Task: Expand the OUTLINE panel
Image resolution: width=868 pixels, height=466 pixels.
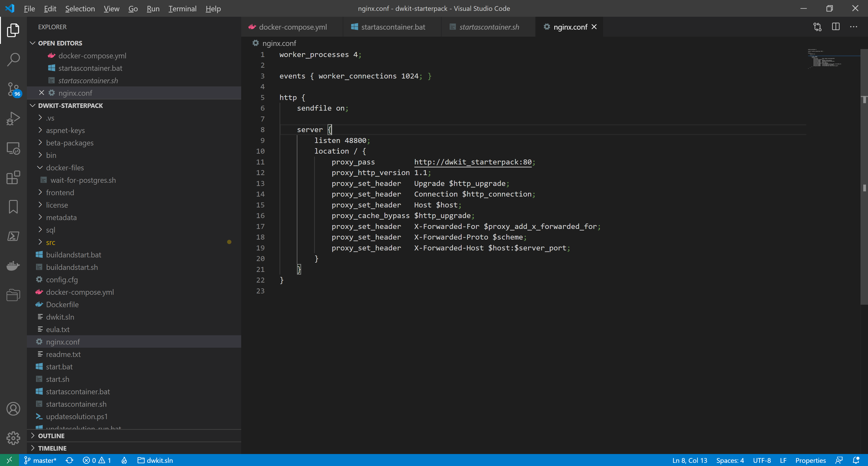Action: point(134,436)
